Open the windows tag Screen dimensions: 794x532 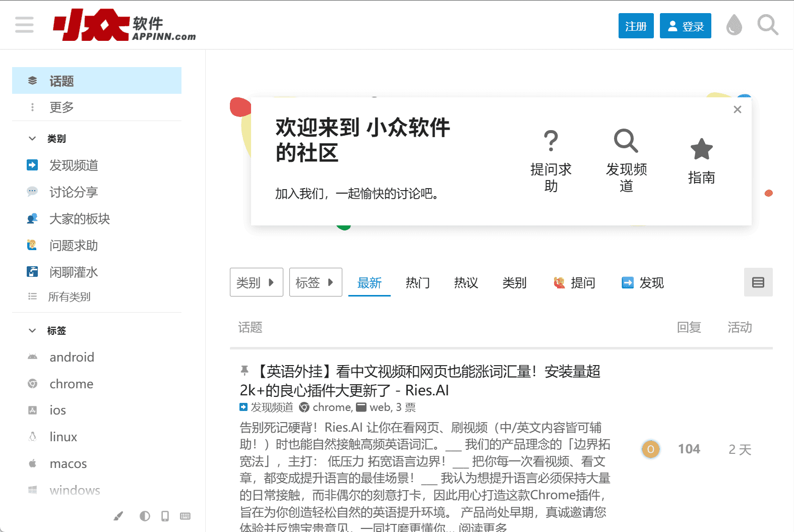click(97, 490)
